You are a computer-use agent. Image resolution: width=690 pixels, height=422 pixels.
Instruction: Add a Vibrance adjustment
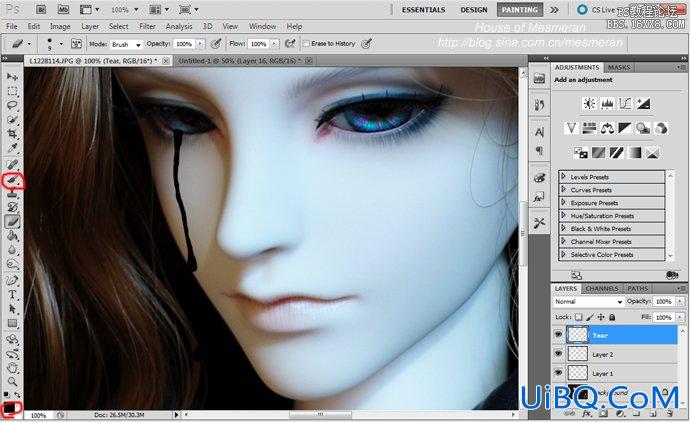[571, 128]
